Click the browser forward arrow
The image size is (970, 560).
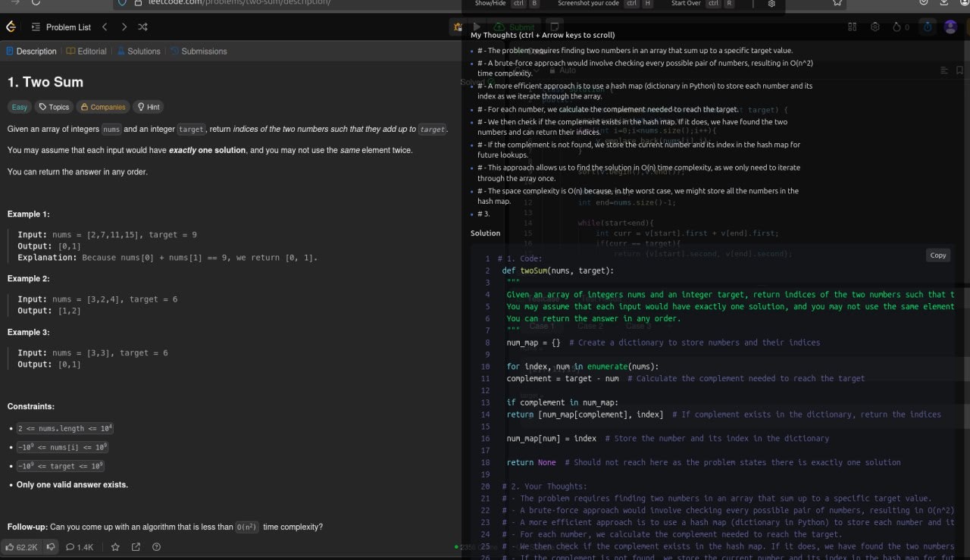coord(15,3)
